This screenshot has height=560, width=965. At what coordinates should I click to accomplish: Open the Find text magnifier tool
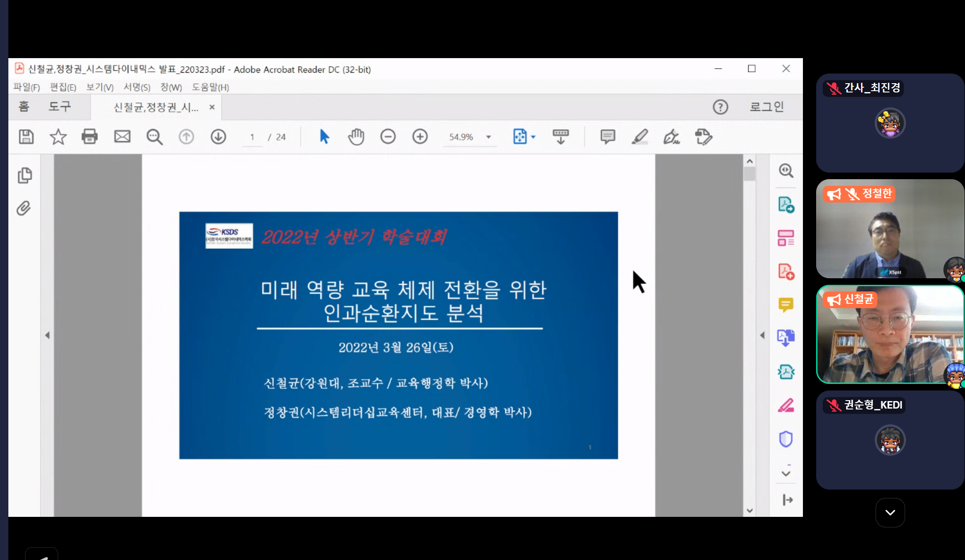pos(154,137)
